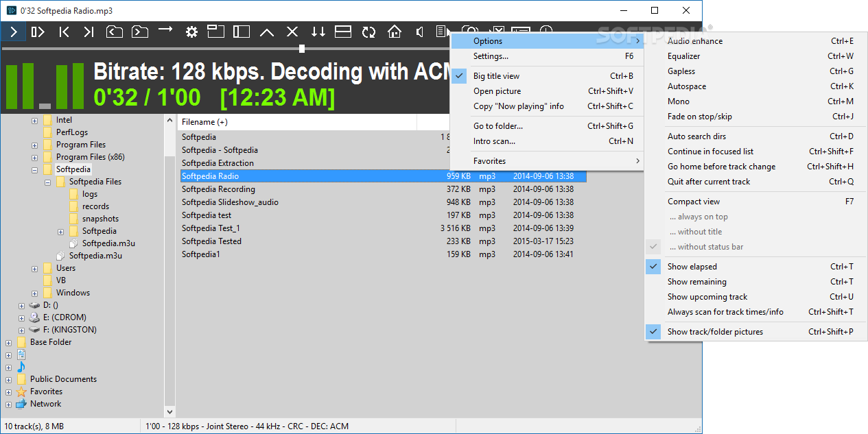Collapse the Softpedia folder node
This screenshot has width=868, height=434.
[34, 170]
